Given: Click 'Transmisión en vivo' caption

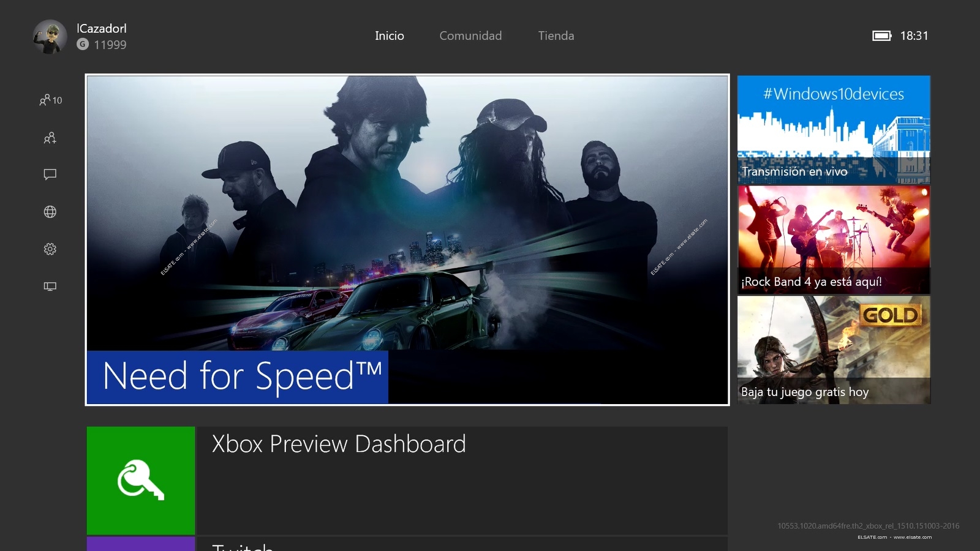Looking at the screenshot, I should 794,171.
